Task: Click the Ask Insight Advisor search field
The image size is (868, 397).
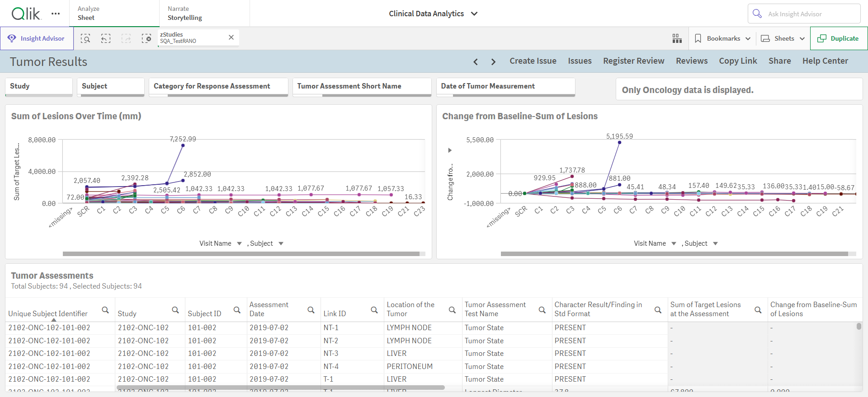Action: [804, 14]
